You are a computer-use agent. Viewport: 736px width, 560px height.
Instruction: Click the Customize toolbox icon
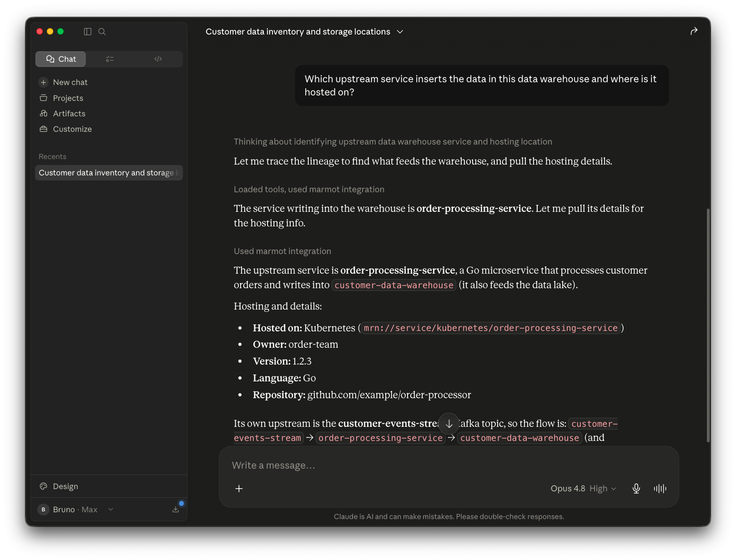click(x=44, y=129)
